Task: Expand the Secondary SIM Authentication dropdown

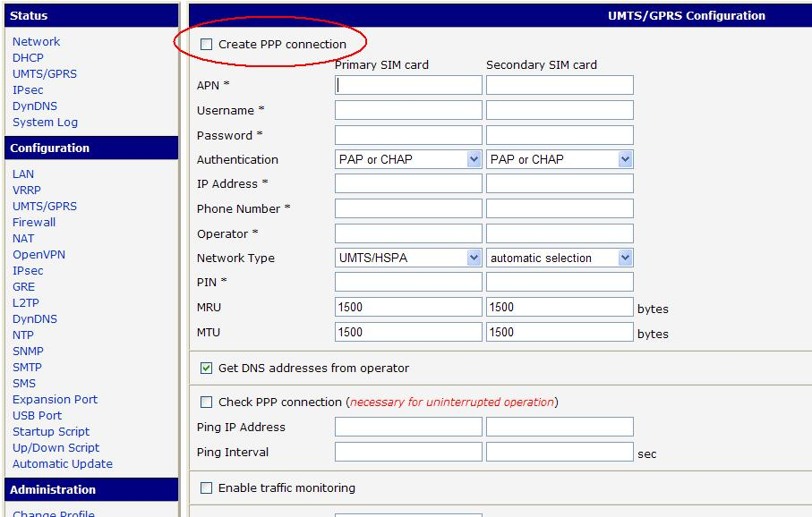Action: tap(560, 159)
